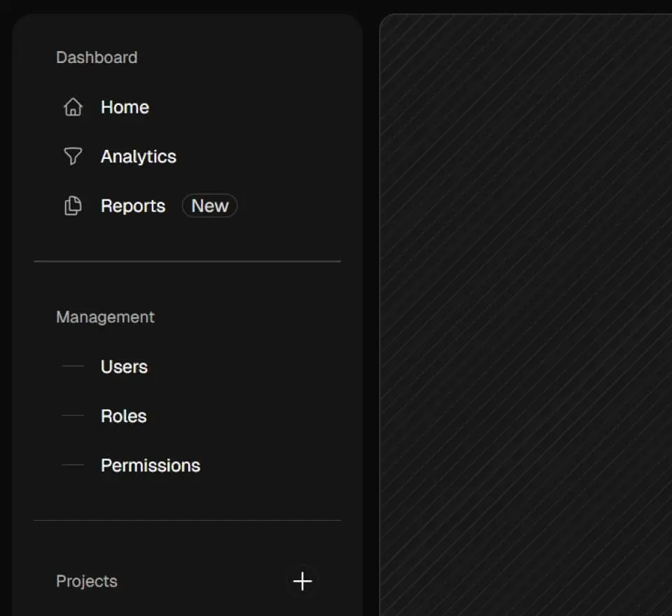
Task: Click the striped main content panel
Action: (525, 315)
